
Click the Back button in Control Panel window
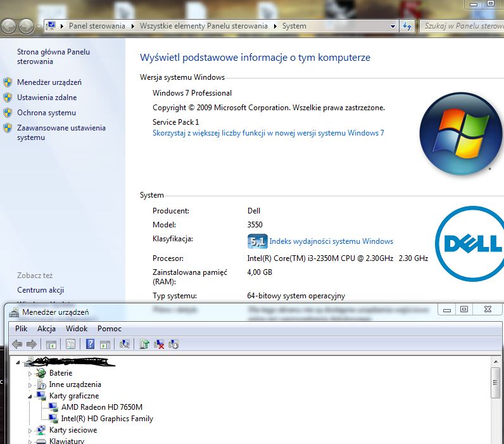(9, 26)
